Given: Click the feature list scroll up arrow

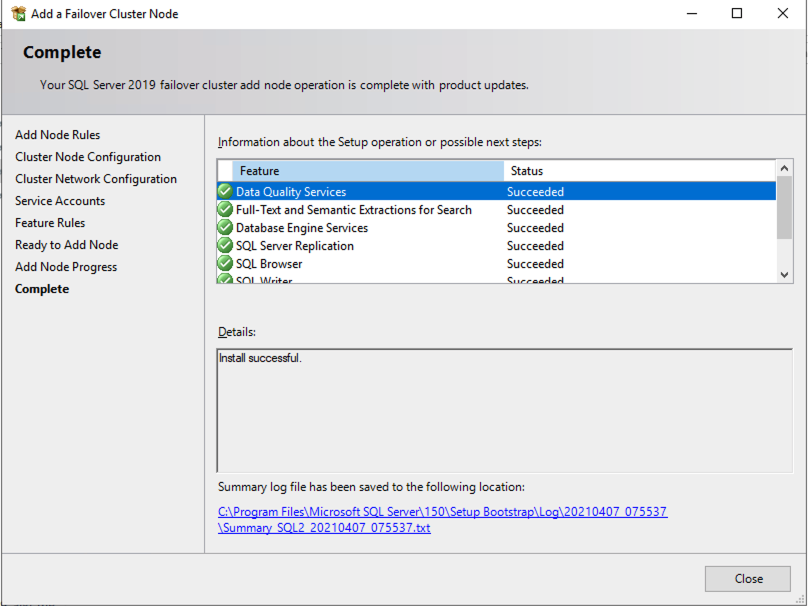Looking at the screenshot, I should coord(784,168).
